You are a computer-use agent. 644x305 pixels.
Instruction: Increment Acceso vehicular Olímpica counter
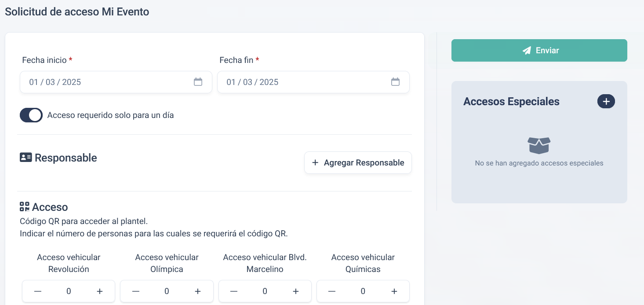(197, 291)
